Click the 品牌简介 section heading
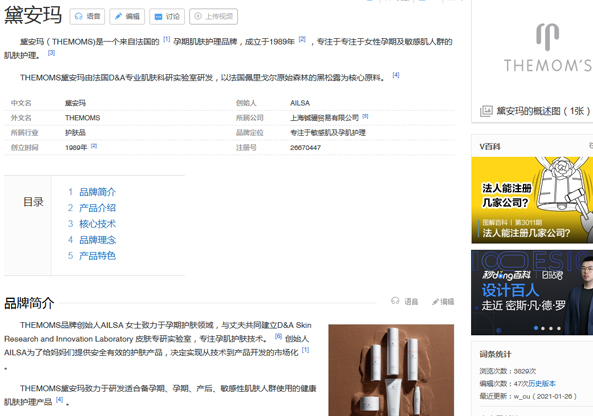Viewport: 593px width, 416px height. [29, 303]
